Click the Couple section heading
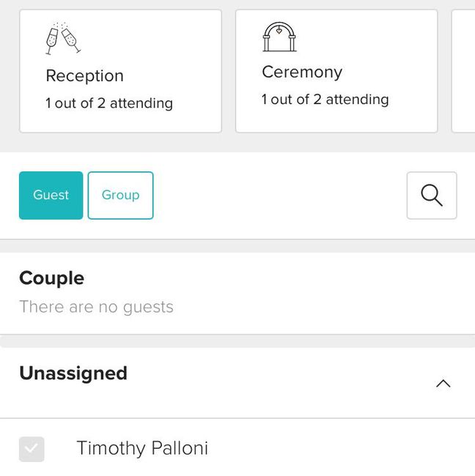The image size is (475, 476). pos(51,278)
